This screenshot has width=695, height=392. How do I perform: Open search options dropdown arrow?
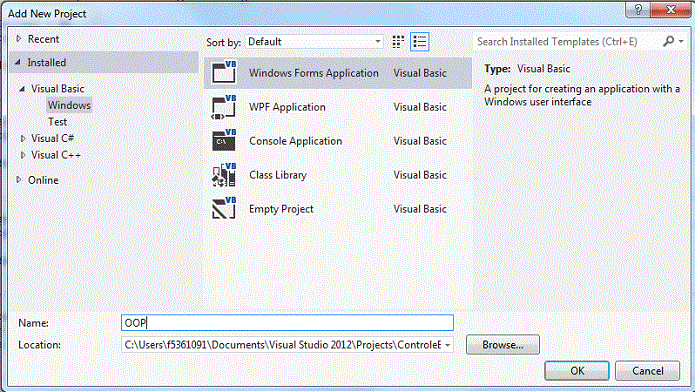[681, 42]
